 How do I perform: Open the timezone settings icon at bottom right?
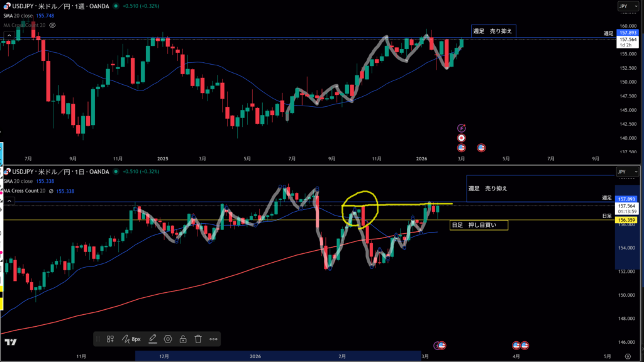627,356
